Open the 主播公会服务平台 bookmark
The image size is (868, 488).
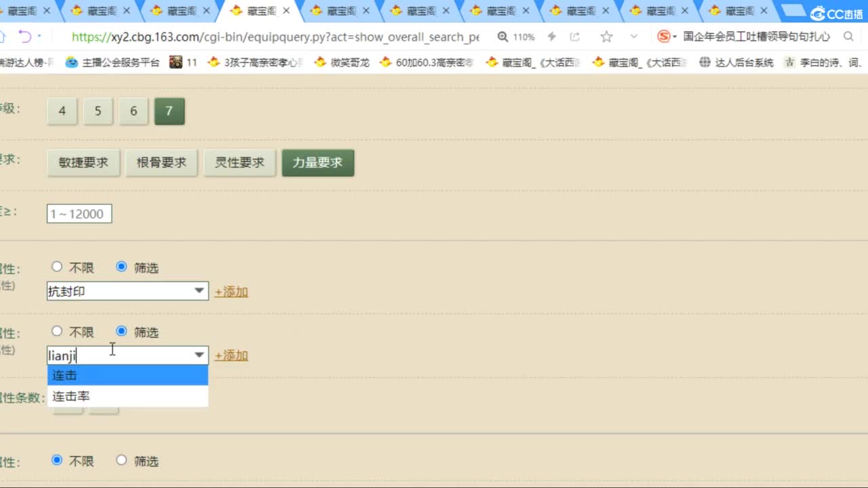[x=113, y=62]
